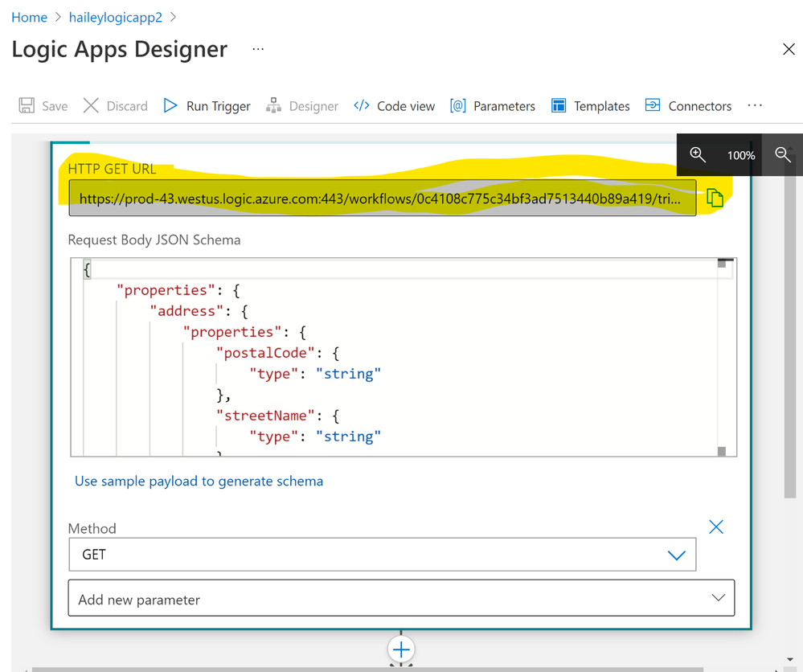Click the Save label in toolbar
The image size is (803, 672).
tap(55, 106)
